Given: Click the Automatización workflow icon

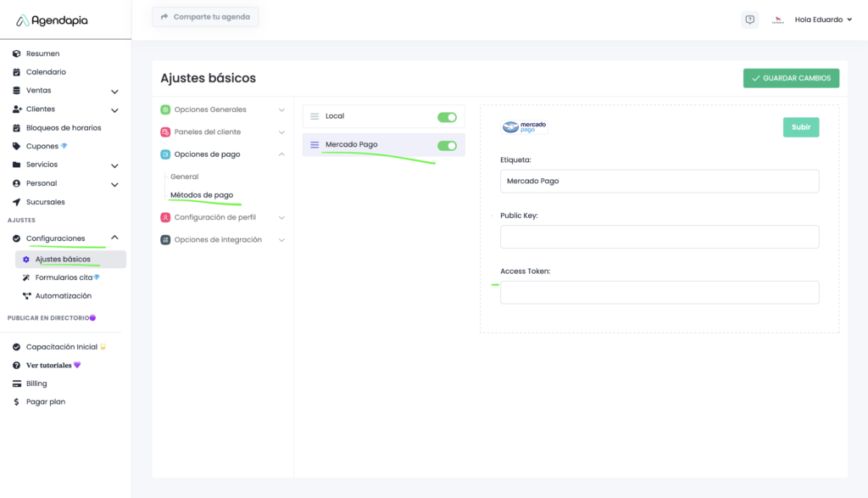Looking at the screenshot, I should click(x=26, y=296).
